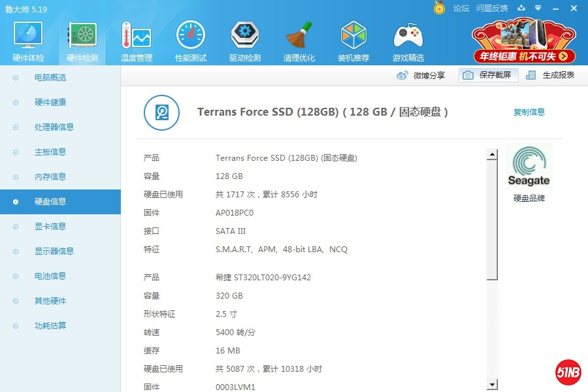Click scrollbar down arrow in disk details
Image resolution: width=588 pixels, height=392 pixels.
492,385
